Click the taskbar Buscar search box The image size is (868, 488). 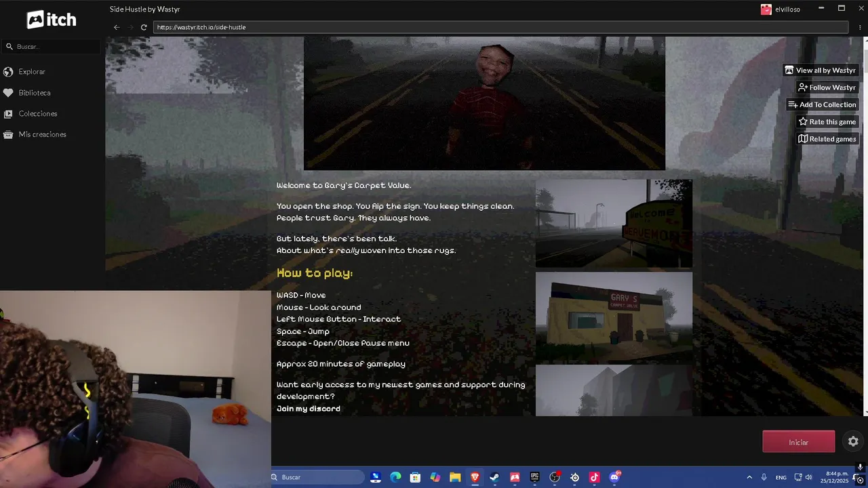click(317, 477)
